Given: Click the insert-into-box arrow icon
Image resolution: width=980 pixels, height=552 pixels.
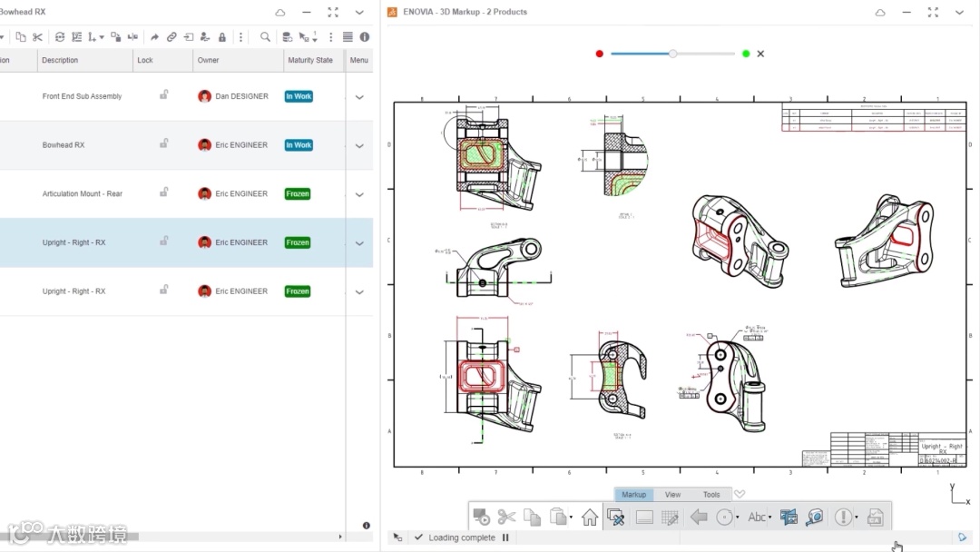Looking at the screenshot, I should [188, 37].
